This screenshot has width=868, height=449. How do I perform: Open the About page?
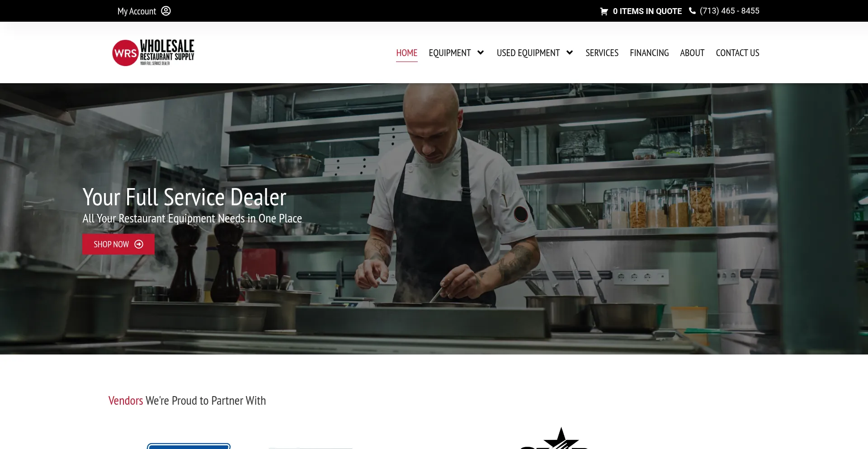[692, 53]
